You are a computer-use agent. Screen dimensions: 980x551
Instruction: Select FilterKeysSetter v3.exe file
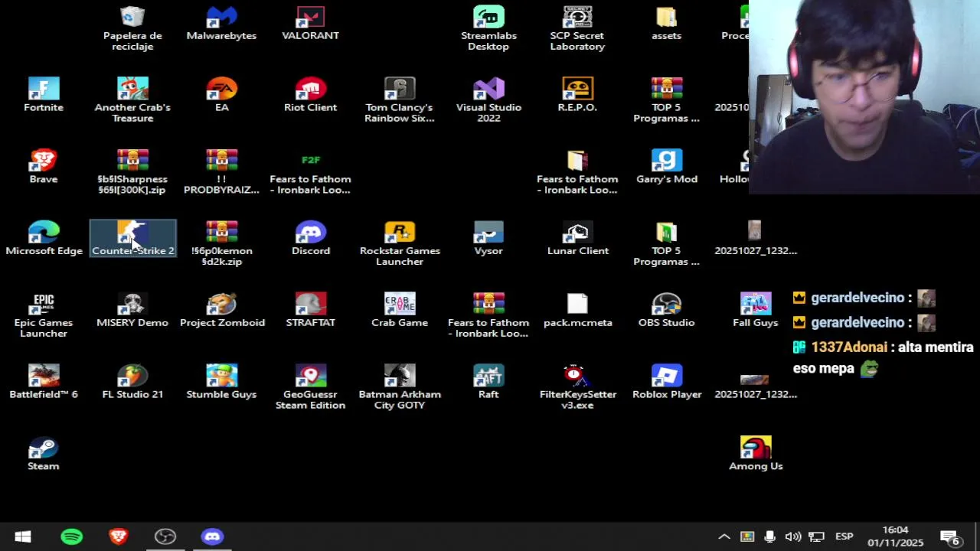(577, 388)
